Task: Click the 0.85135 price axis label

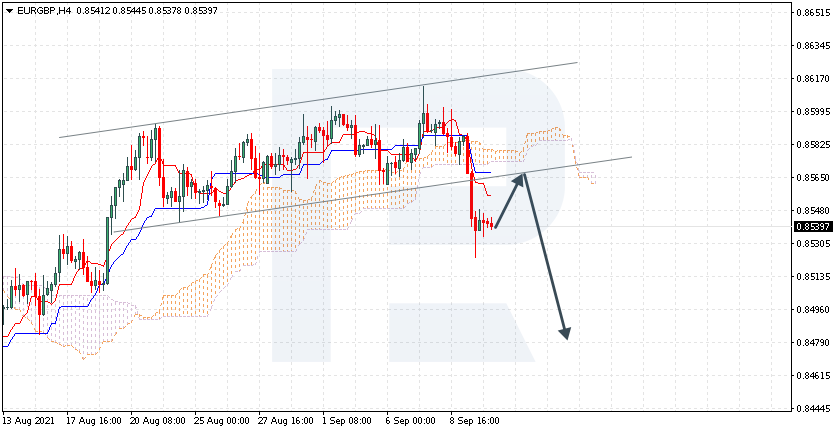Action: (811, 277)
